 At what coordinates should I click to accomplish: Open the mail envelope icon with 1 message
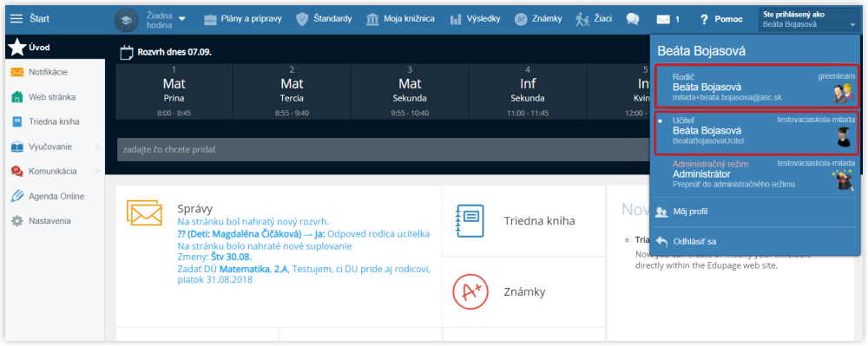pos(662,19)
